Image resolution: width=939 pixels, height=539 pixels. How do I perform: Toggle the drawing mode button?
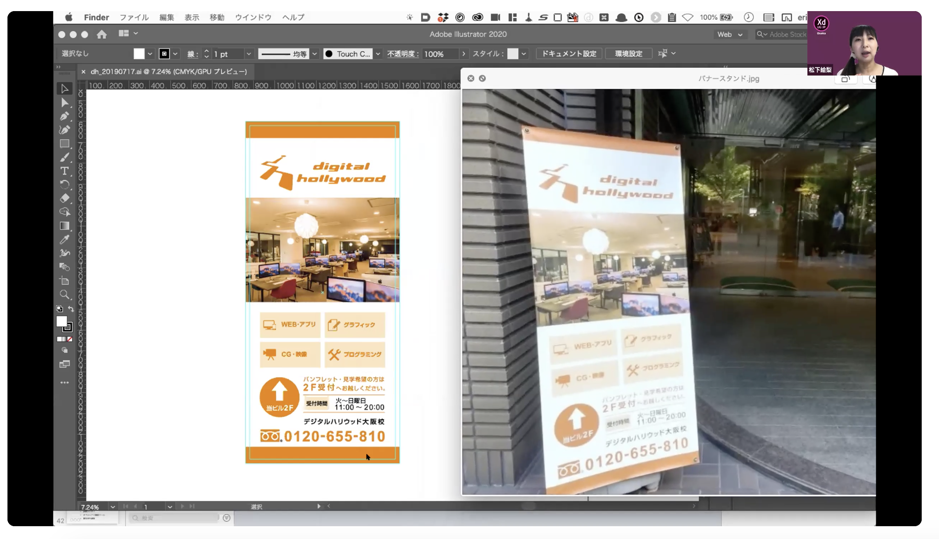coord(65,351)
